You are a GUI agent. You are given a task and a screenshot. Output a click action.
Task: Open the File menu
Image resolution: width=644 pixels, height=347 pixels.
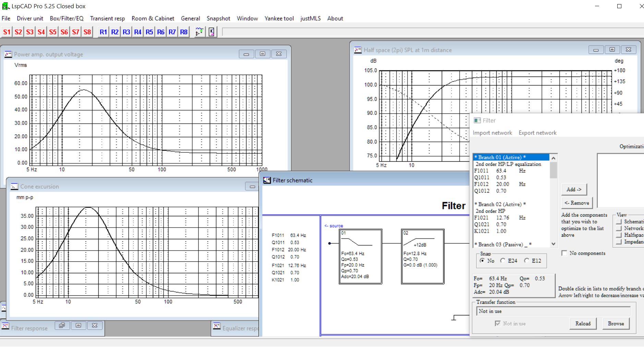[x=6, y=19]
